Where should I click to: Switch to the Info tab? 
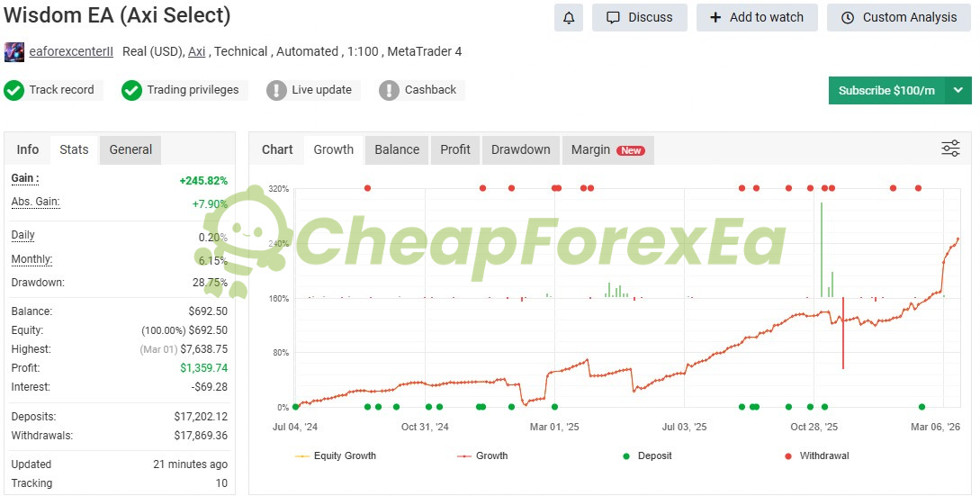point(28,149)
